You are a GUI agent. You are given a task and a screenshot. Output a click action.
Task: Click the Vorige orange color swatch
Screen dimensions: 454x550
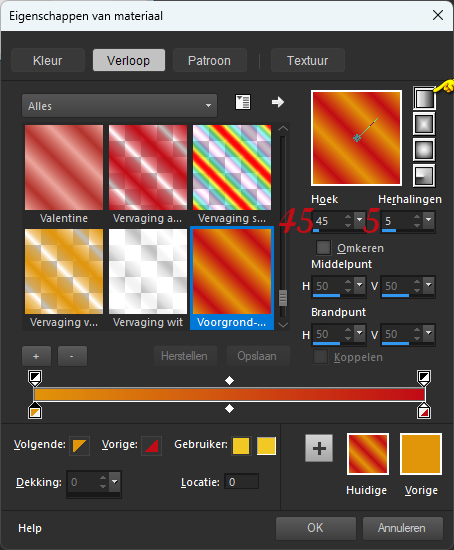point(421,454)
